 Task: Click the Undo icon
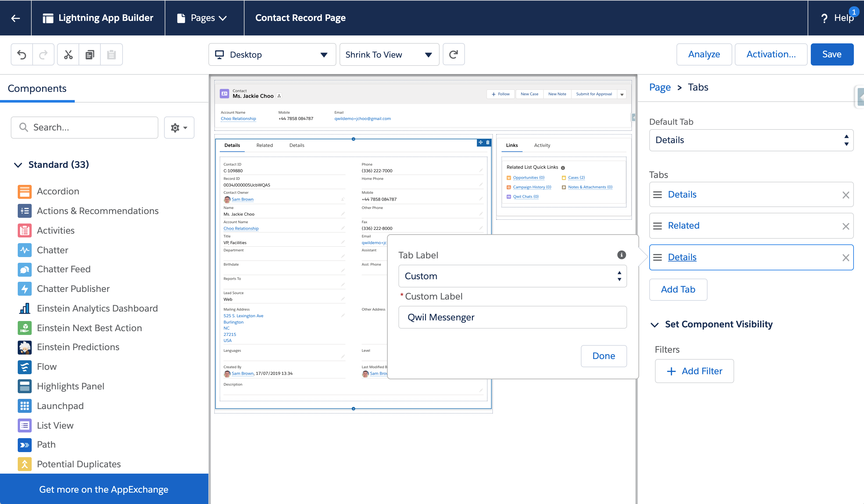coord(22,54)
